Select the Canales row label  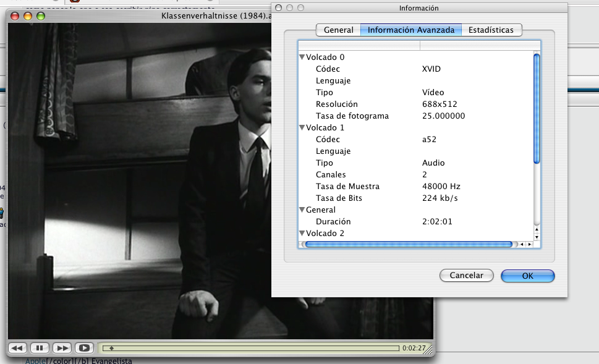pos(331,174)
